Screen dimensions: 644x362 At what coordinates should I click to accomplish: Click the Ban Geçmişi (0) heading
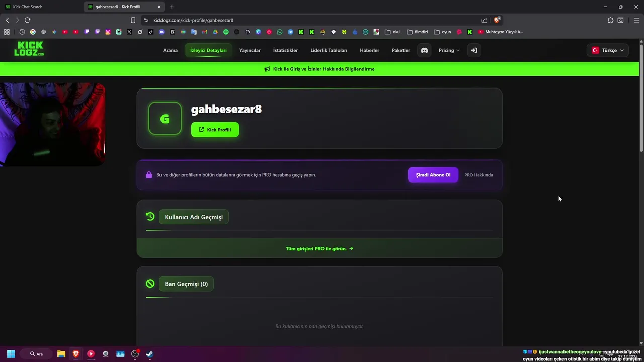[x=186, y=284]
